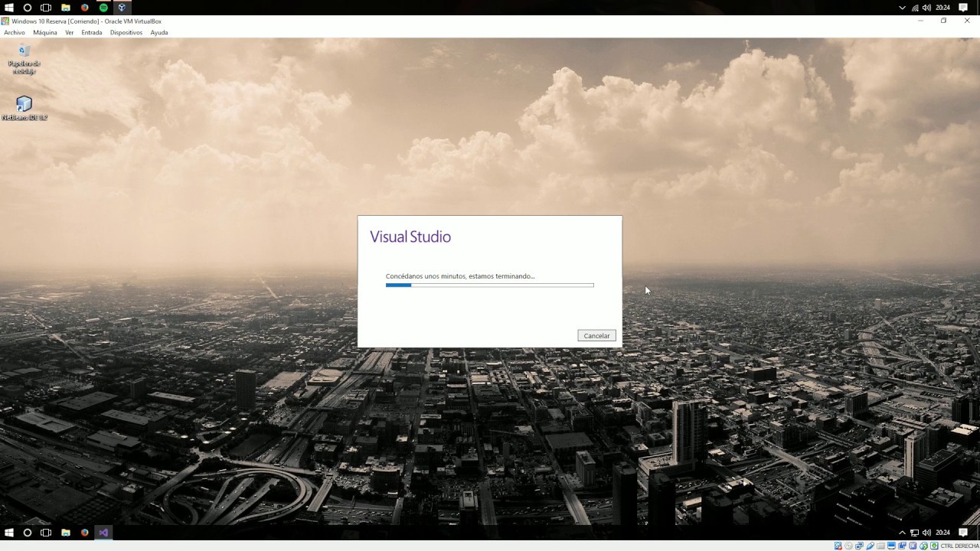The height and width of the screenshot is (551, 980).
Task: Select the Papelera de reciclaje desktop icon
Action: [24, 60]
